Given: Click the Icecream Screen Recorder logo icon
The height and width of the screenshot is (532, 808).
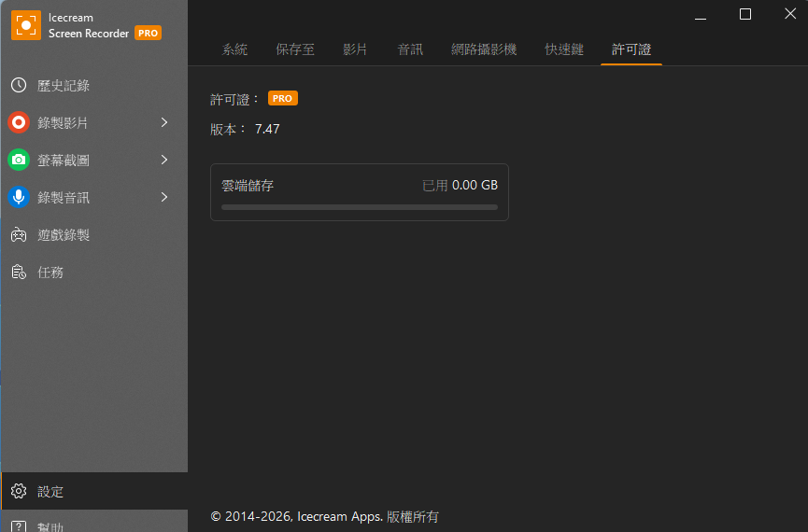Looking at the screenshot, I should tap(26, 25).
